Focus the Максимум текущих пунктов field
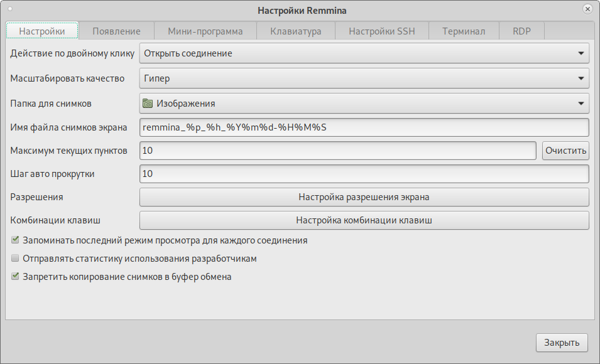This screenshot has height=364, width=600. pyautogui.click(x=337, y=151)
